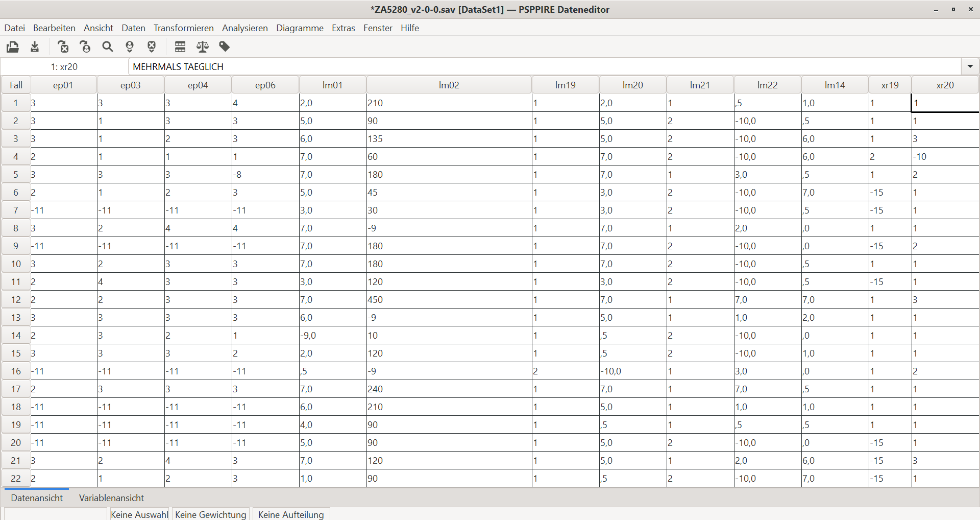Click lm02 cell with value 45

449,193
